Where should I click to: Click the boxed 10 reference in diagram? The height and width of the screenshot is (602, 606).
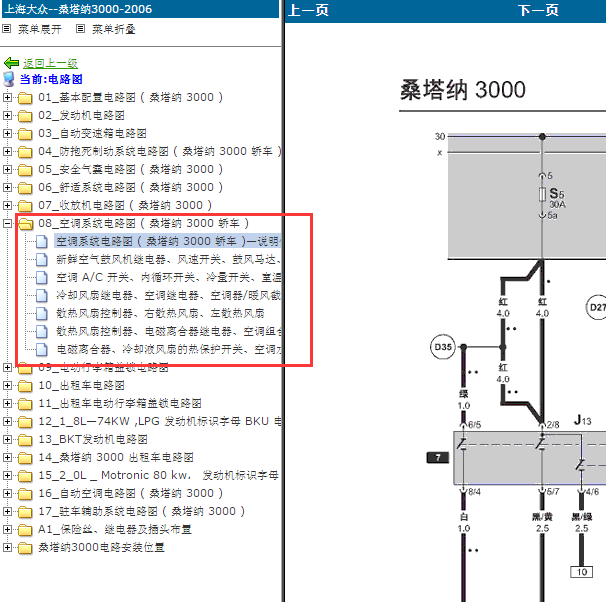[582, 572]
